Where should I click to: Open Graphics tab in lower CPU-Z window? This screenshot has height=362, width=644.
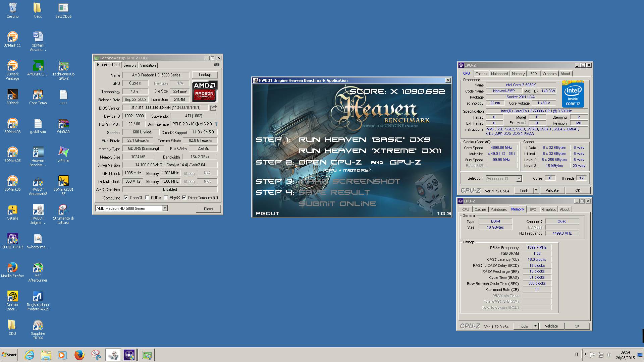549,209
